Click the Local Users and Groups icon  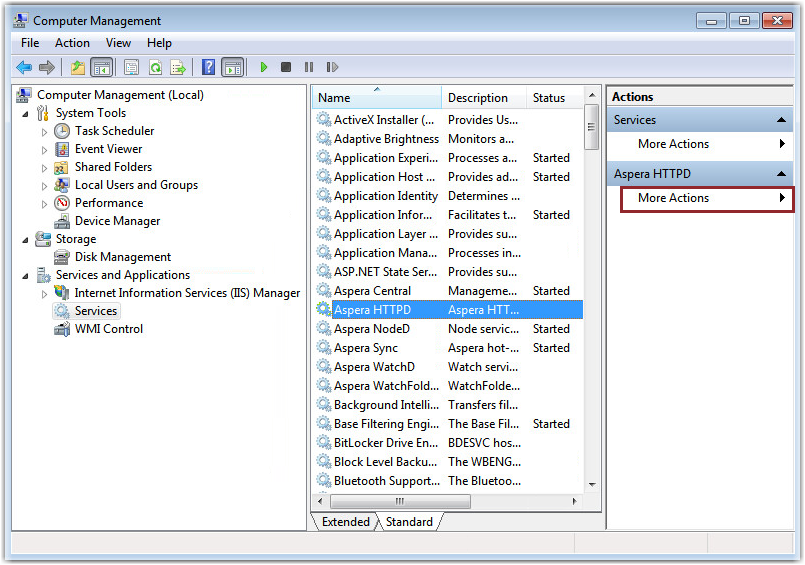(x=62, y=185)
